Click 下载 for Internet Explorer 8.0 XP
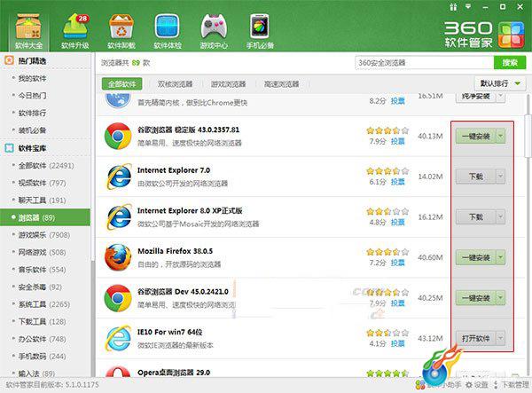This screenshot has height=393, width=532. point(475,216)
